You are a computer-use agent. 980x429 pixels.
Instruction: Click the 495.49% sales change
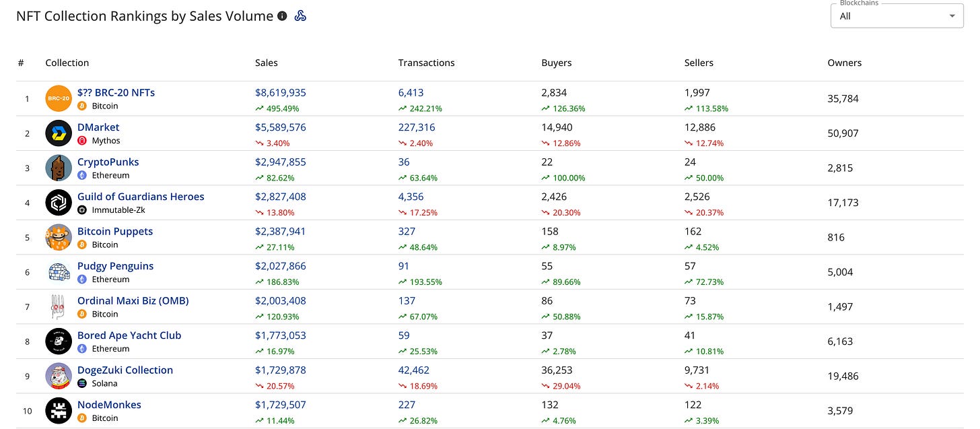[x=277, y=108]
